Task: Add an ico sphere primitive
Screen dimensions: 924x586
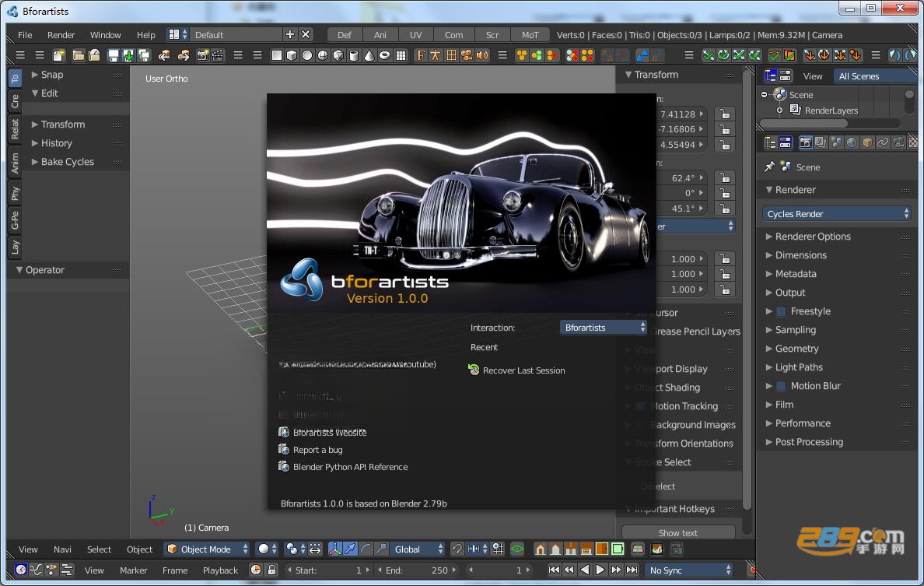Action: coord(338,55)
